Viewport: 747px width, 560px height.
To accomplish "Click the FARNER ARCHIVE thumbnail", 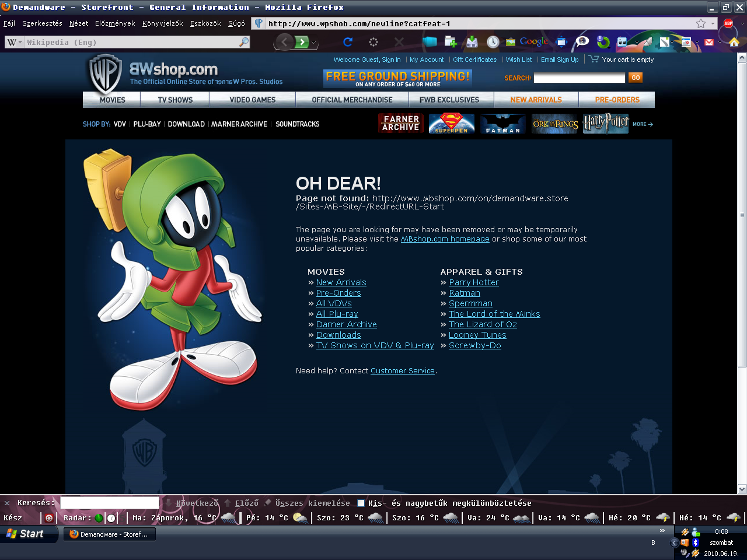I will (x=400, y=123).
